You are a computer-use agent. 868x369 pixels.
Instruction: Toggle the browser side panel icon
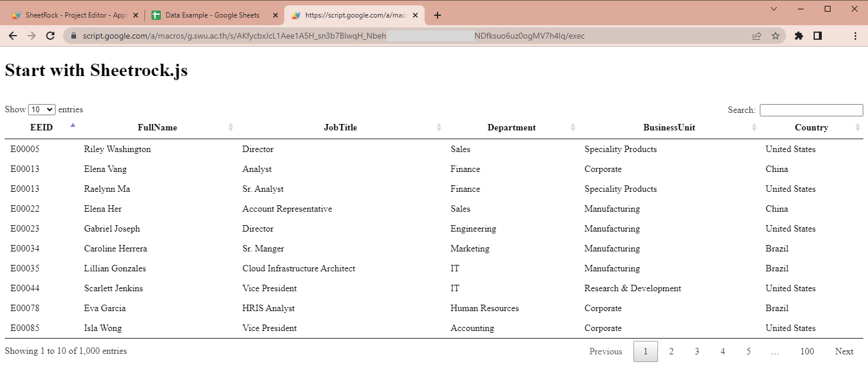[x=818, y=36]
